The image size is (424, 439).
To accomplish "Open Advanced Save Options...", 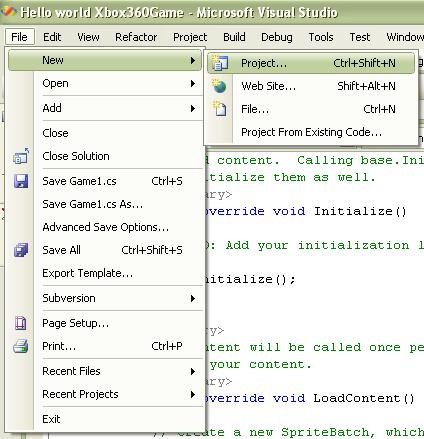I will tap(105, 227).
